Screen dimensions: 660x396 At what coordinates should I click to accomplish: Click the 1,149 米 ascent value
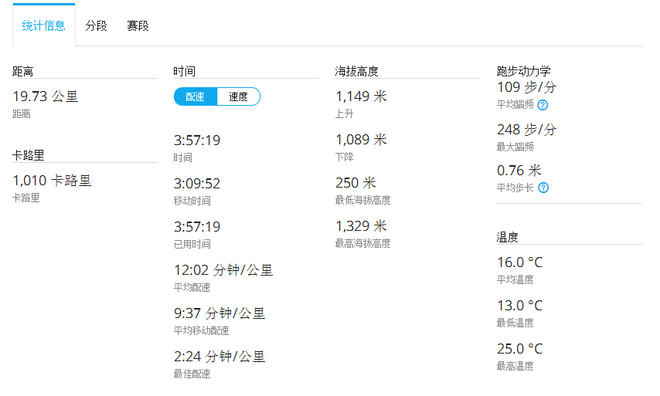[361, 96]
